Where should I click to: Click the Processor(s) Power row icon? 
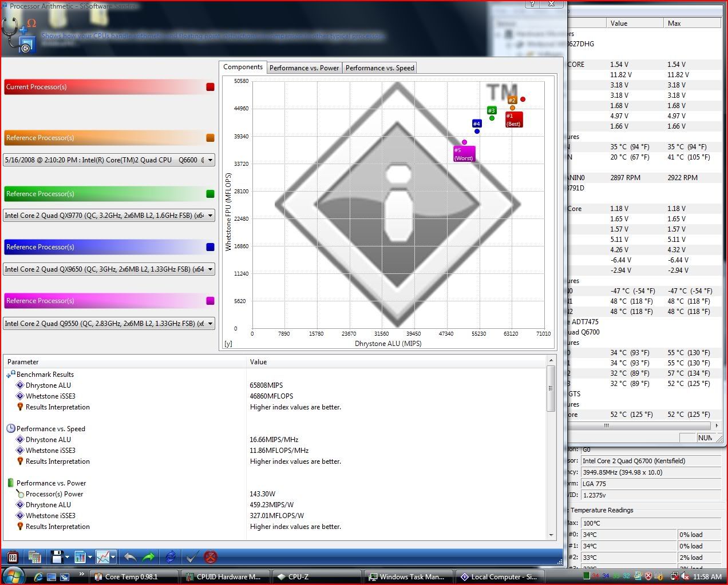[x=20, y=494]
